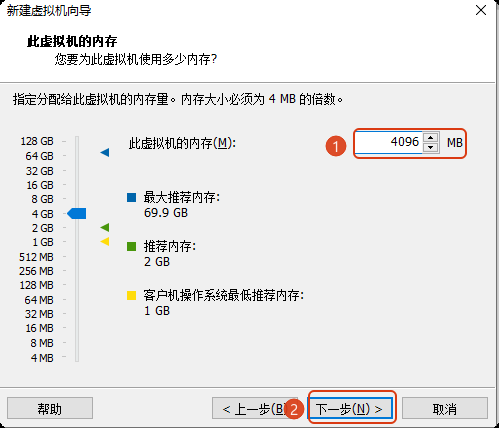The width and height of the screenshot is (499, 428).
Task: Close the 新建虚拟机向导 dialog window
Action: [x=481, y=10]
